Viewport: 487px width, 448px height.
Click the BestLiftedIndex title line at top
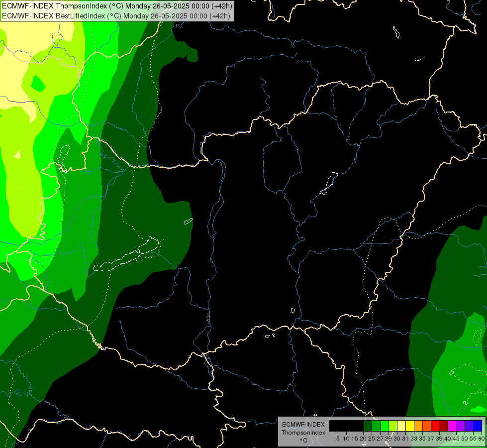116,15
